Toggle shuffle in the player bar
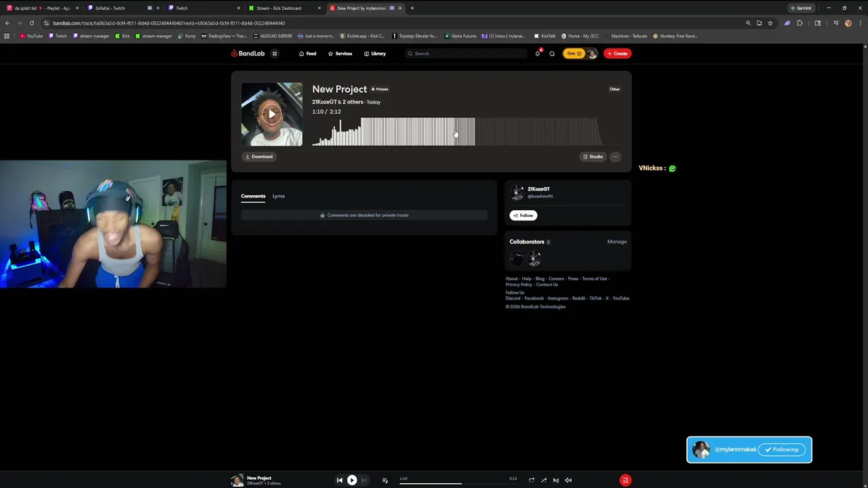 [543, 480]
